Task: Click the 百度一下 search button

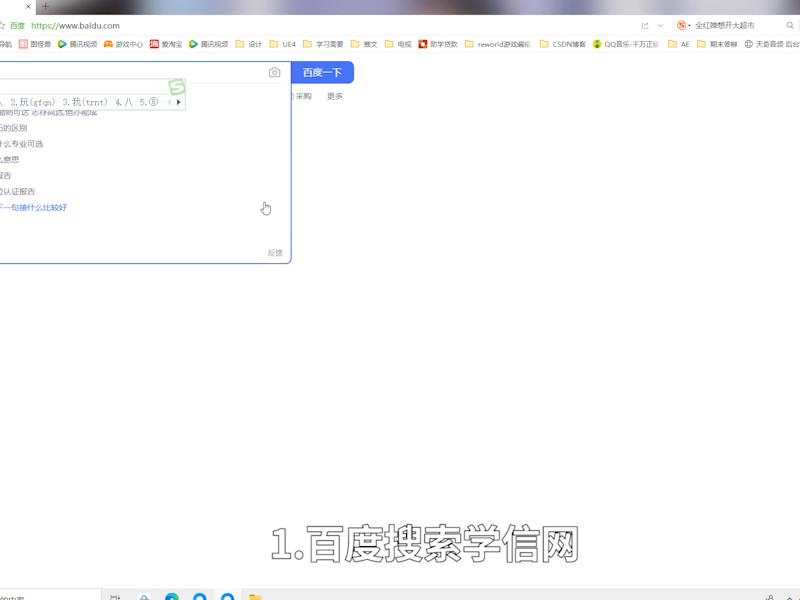Action: point(321,72)
